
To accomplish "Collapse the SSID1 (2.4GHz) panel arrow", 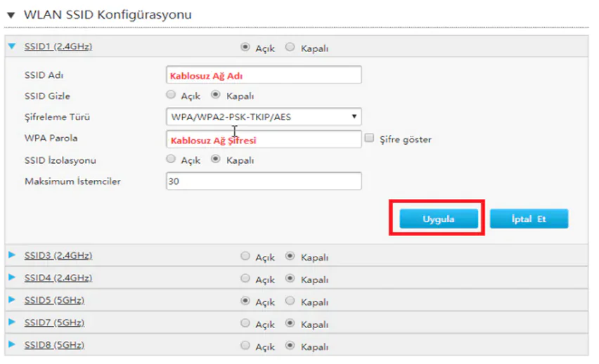I will point(11,47).
